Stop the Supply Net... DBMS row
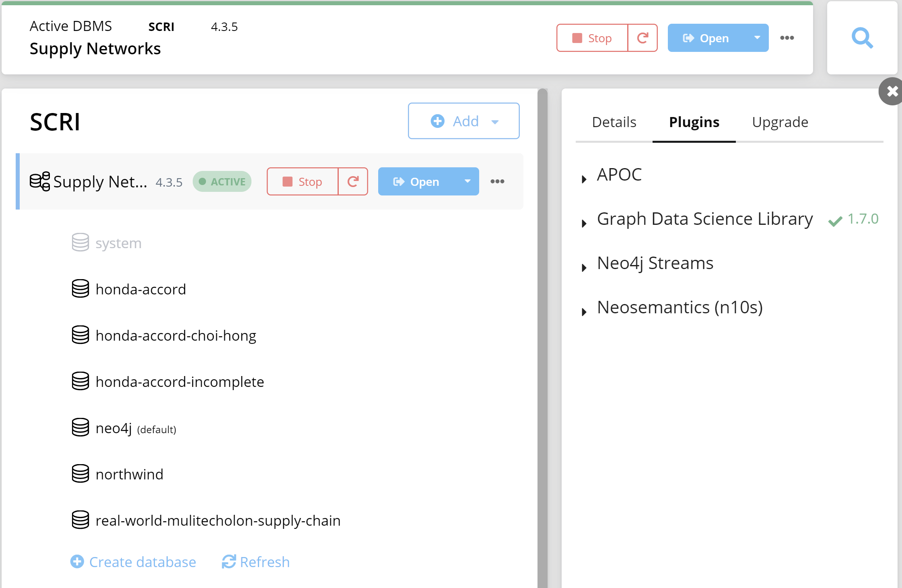Viewport: 902px width, 588px height. (302, 181)
